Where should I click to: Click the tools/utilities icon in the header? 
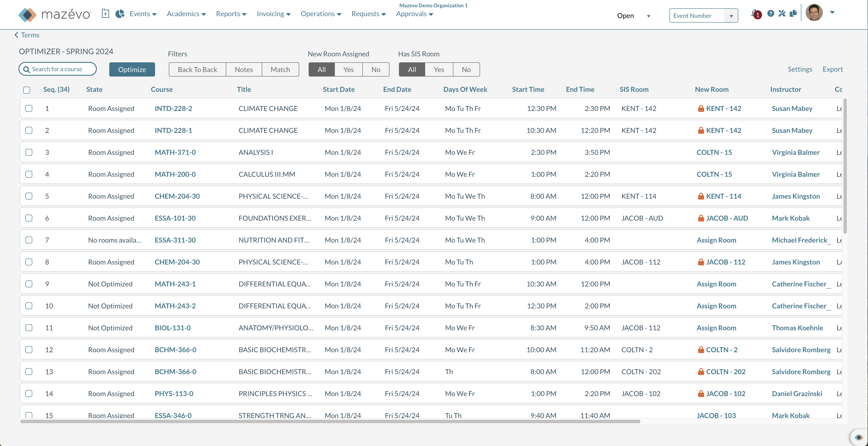(x=782, y=14)
